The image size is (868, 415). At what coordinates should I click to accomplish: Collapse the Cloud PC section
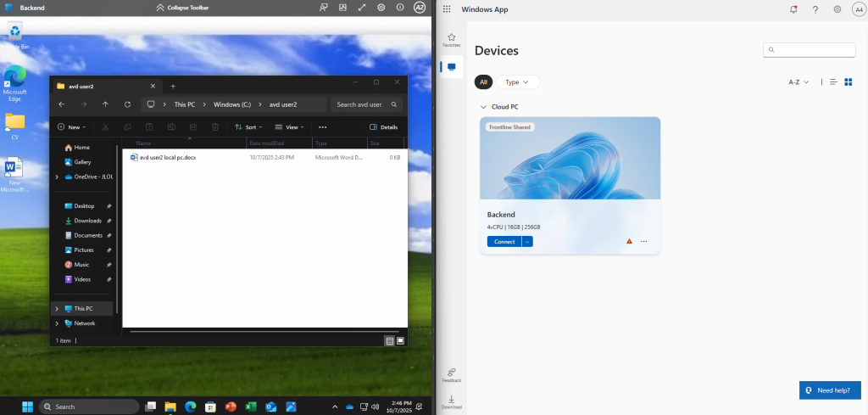[x=483, y=108]
